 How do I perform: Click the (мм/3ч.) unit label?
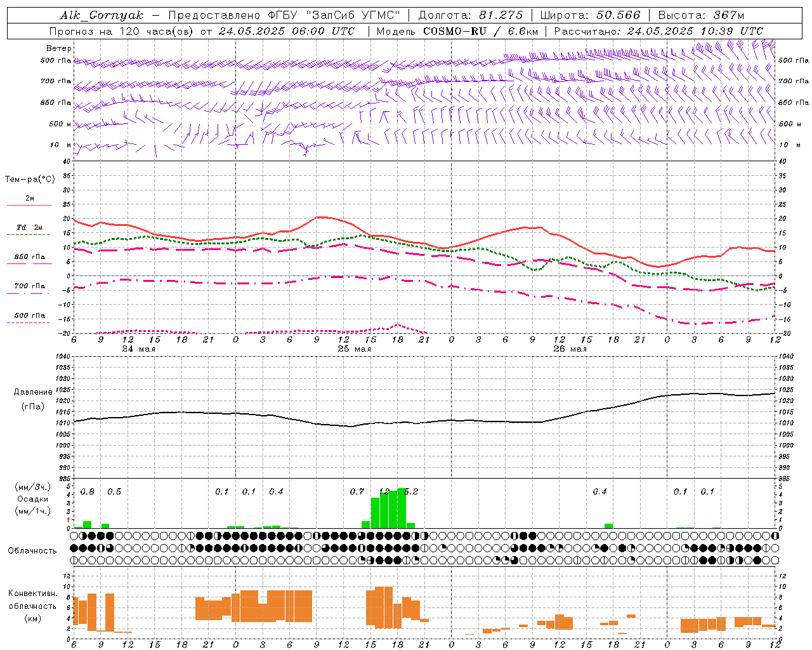32,487
